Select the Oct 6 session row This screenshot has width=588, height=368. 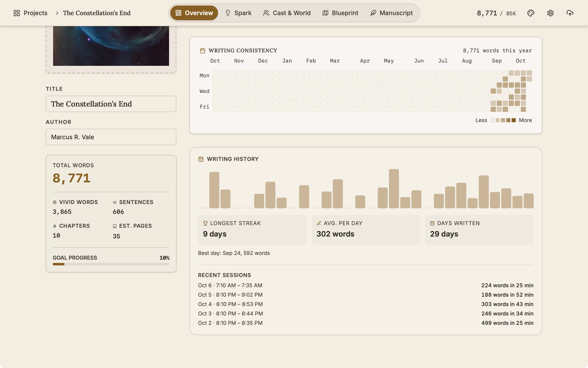(366, 285)
